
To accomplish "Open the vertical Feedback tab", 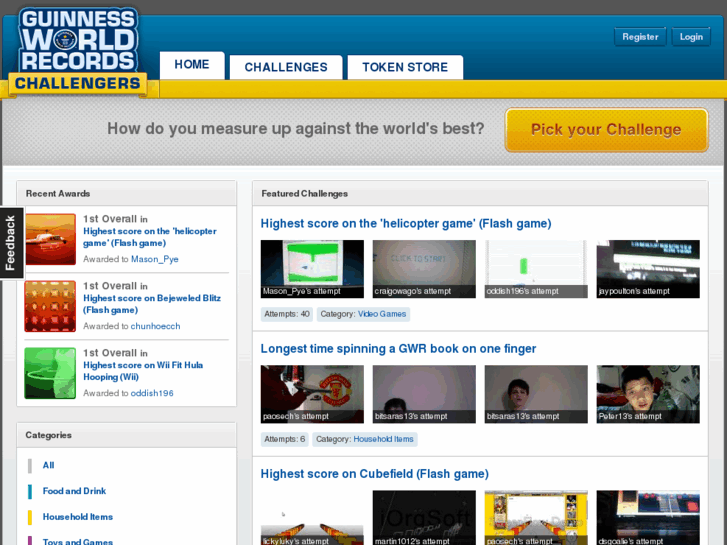I will tap(11, 243).
